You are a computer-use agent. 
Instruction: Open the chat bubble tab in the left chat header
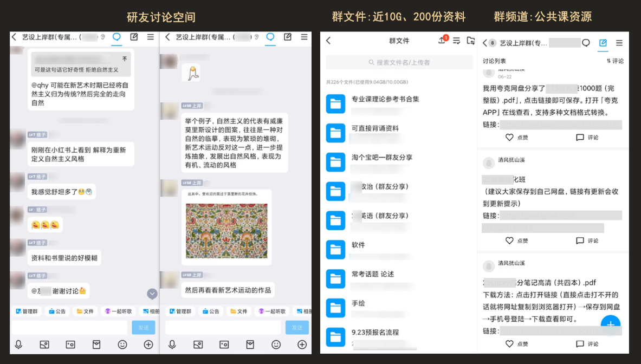tap(116, 37)
